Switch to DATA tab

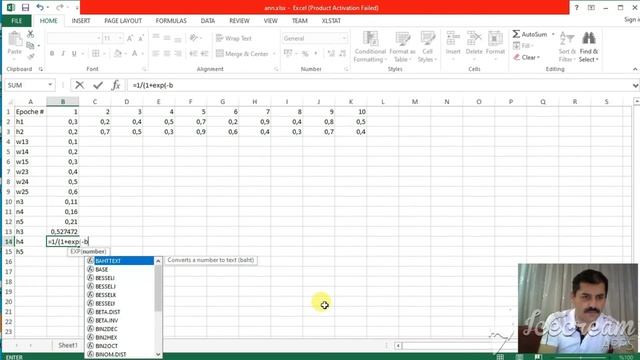pyautogui.click(x=208, y=20)
